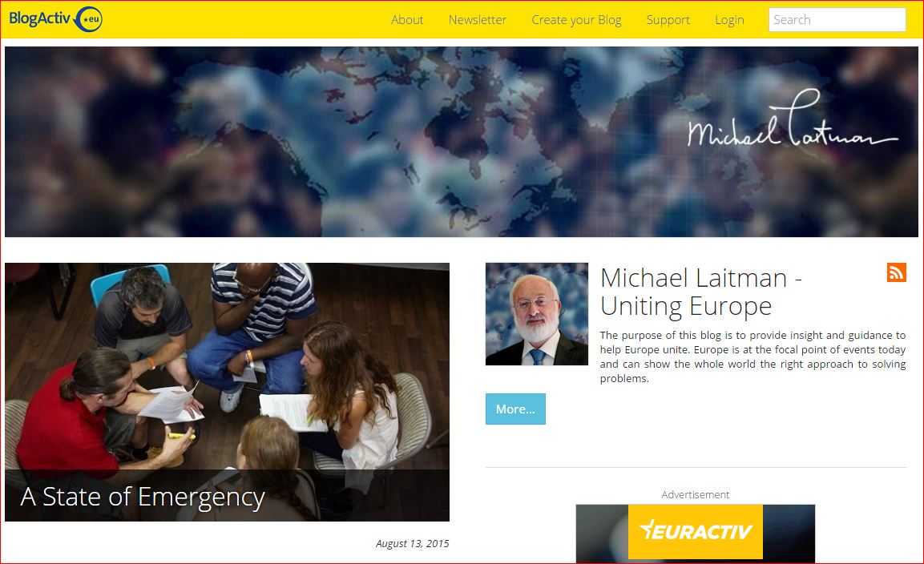The height and width of the screenshot is (564, 924).
Task: Open the About page
Action: [x=406, y=20]
